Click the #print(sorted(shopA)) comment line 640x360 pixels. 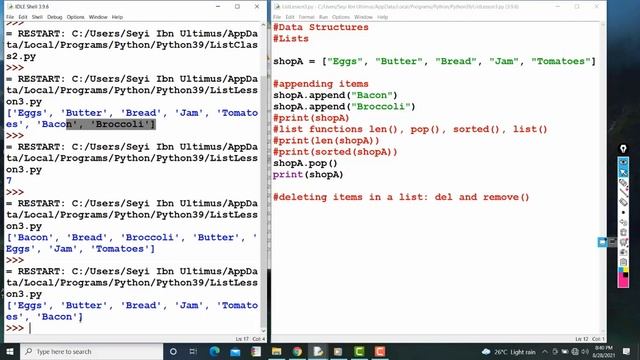(x=335, y=152)
